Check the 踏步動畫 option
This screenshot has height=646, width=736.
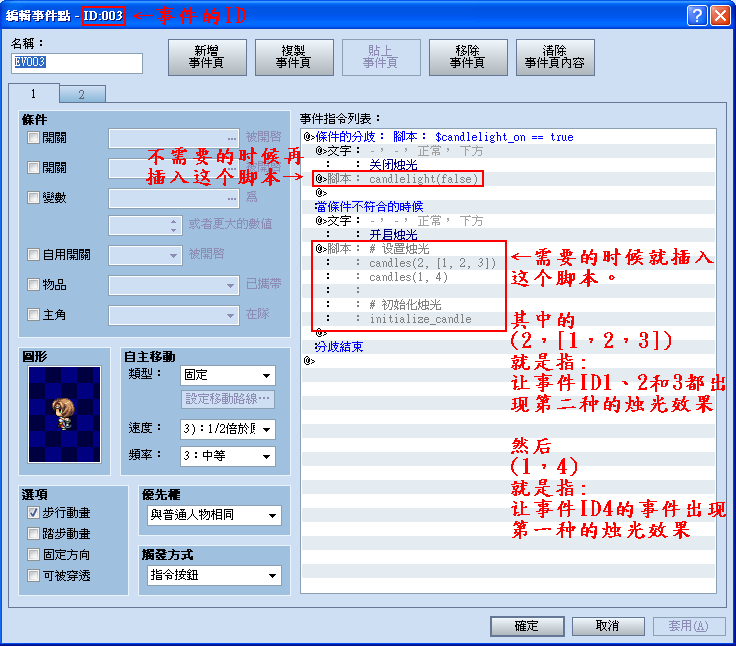[x=33, y=534]
